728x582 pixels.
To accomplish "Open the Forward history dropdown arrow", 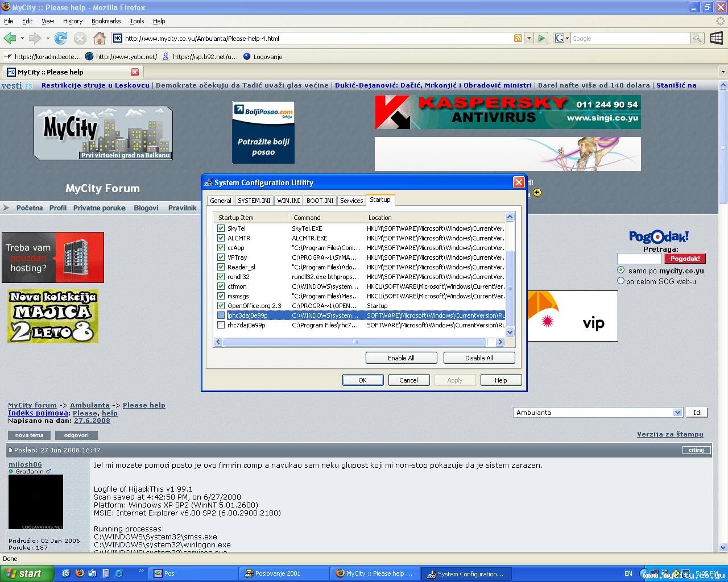I will pyautogui.click(x=48, y=39).
